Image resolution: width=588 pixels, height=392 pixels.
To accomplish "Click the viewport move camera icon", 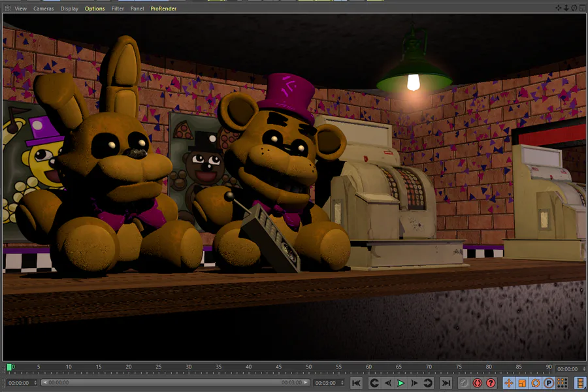I will click(559, 7).
